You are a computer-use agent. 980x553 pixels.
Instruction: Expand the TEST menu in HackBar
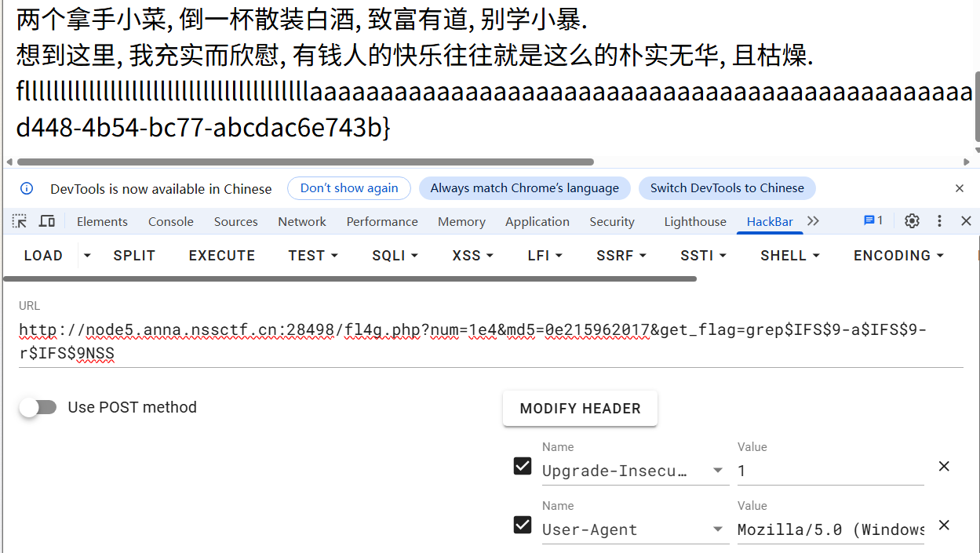click(313, 256)
